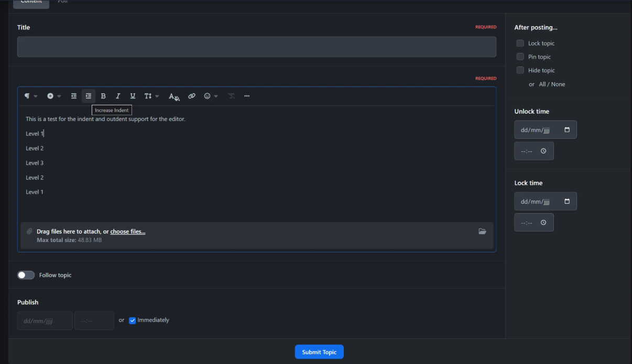632x364 pixels.
Task: Open the emoji picker dropdown
Action: point(211,96)
